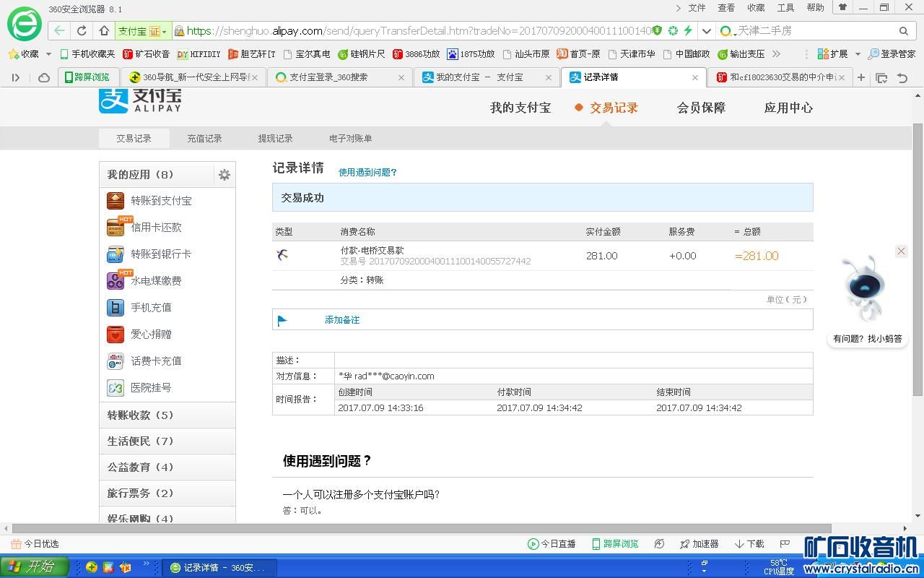Click 使用遇到问题? link
The image size is (924, 578).
point(367,173)
